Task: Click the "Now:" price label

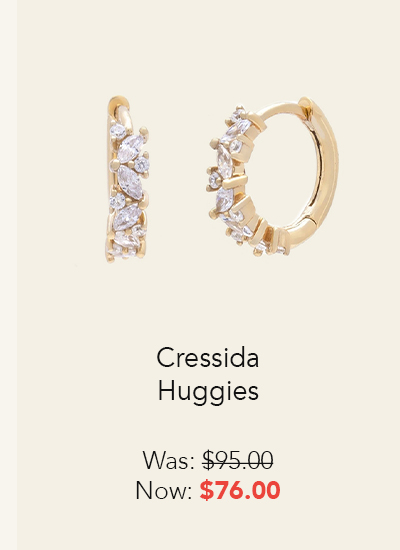Action: 164,490
